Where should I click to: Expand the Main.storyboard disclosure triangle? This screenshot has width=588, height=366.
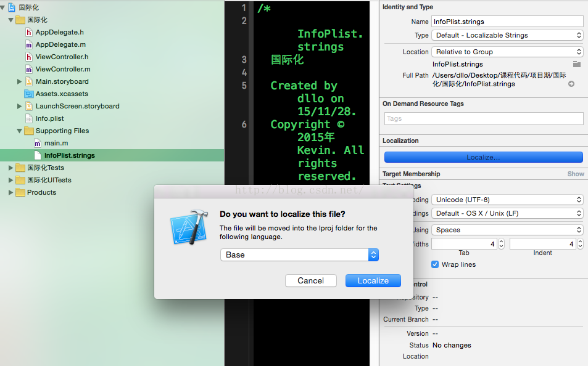point(19,82)
